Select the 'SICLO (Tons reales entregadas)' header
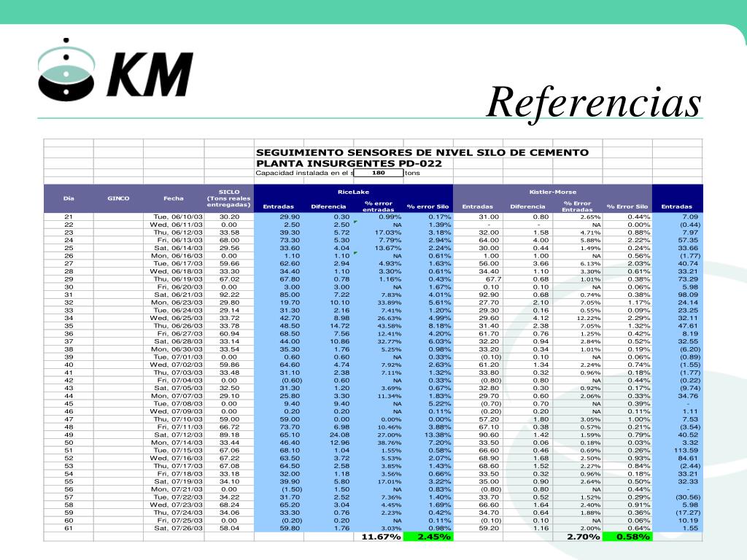747x560 pixels. 228,198
